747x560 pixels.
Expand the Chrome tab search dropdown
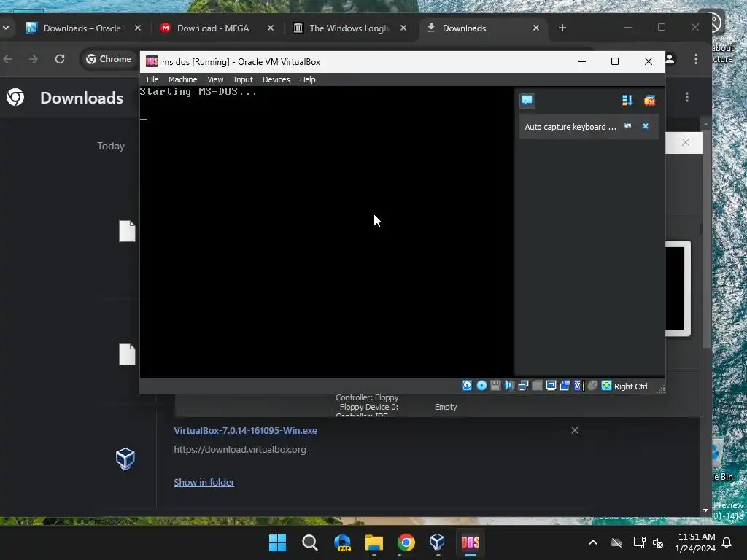pyautogui.click(x=6, y=28)
